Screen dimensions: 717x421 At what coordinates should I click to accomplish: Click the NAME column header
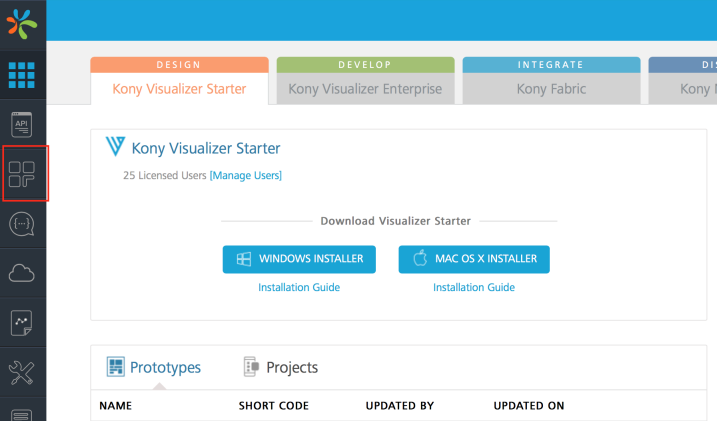coord(116,405)
